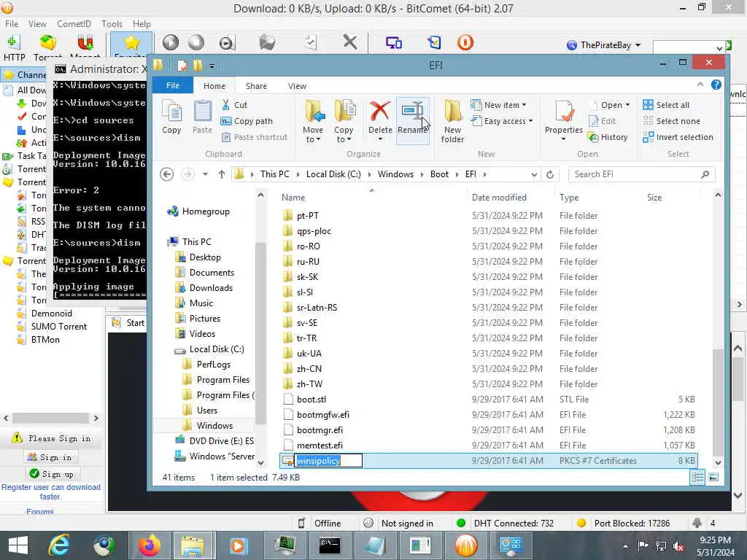Collapse the Explorer ribbon chevron
The height and width of the screenshot is (560, 747).
[700, 85]
